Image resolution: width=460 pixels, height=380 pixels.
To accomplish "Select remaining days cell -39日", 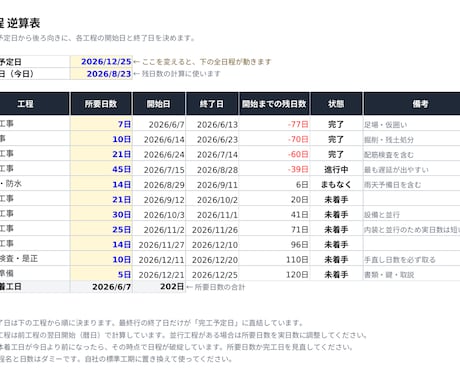I will 275,169.
